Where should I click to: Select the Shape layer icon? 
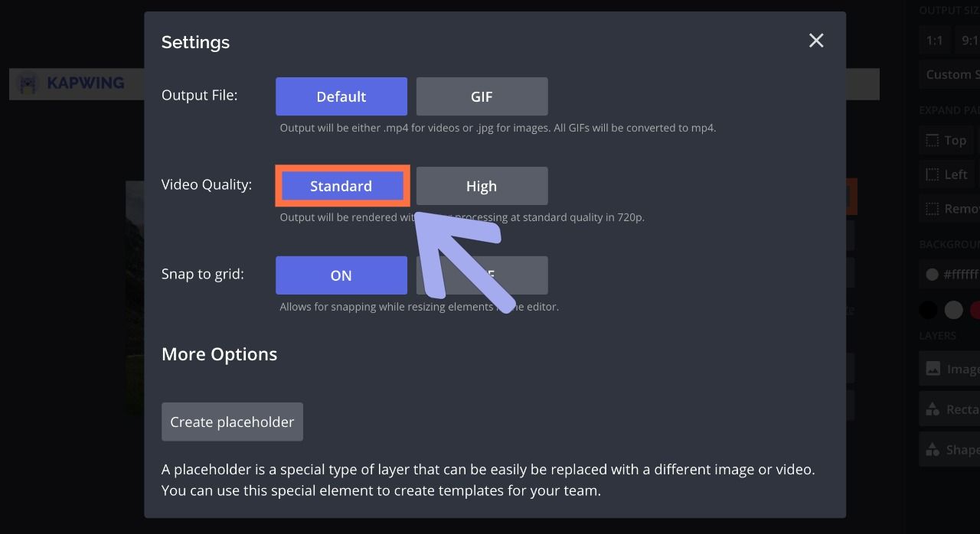pos(933,449)
